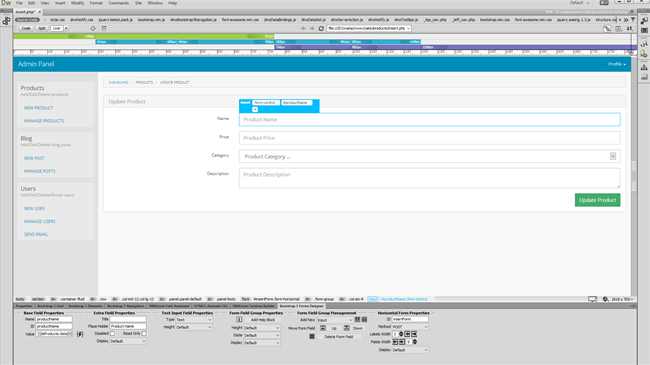Image resolution: width=650 pixels, height=365 pixels.
Task: Click the Dreamweaver Dw logo icon
Action: point(6,3)
